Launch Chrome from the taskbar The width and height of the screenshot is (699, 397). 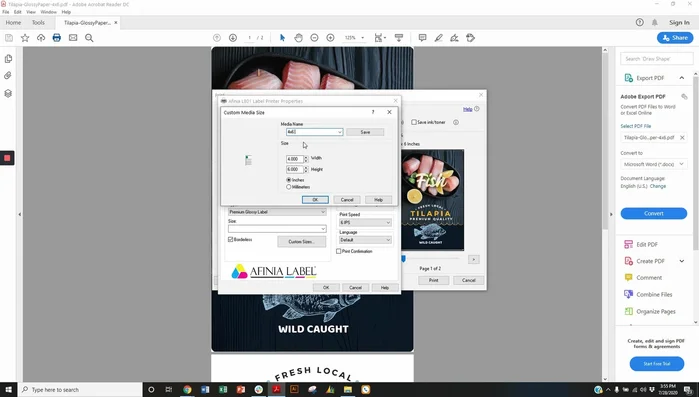[187, 389]
